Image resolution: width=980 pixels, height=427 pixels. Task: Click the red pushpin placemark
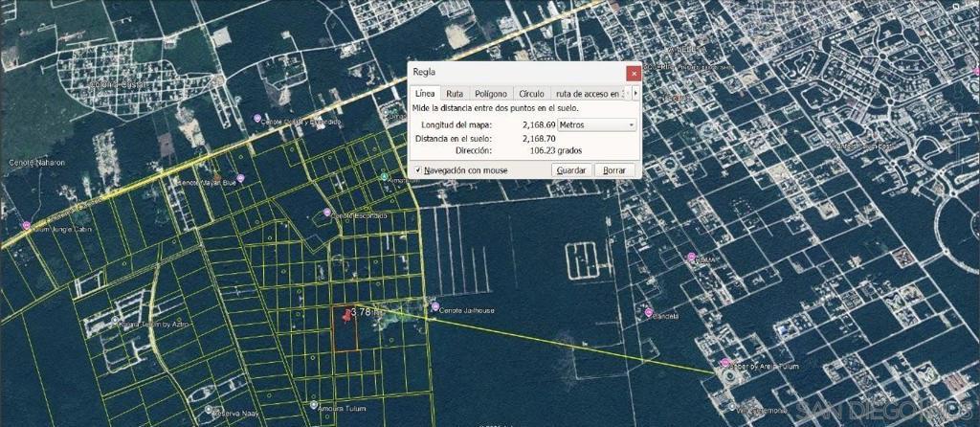coord(345,314)
